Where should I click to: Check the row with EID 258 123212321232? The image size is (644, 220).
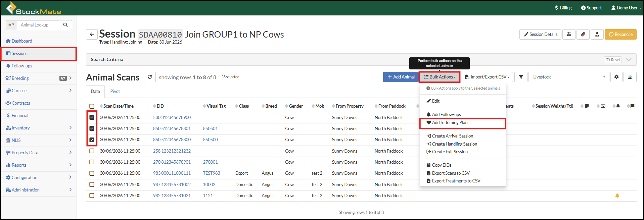pos(92,151)
